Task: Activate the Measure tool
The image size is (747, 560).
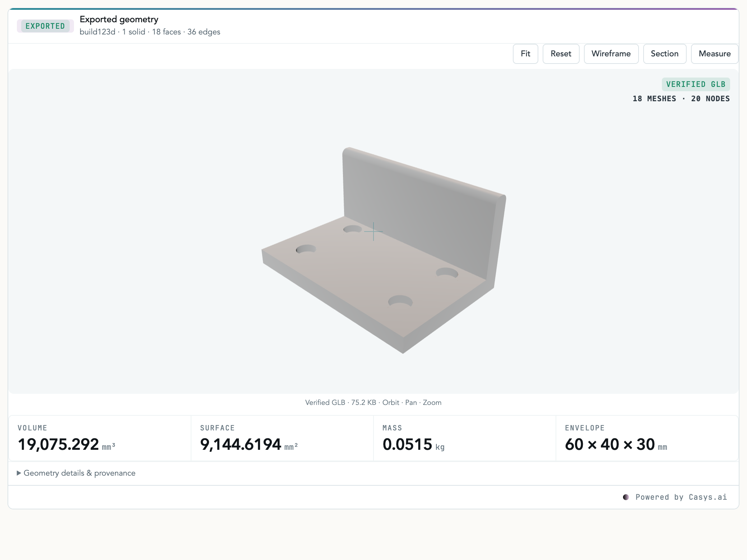Action: pyautogui.click(x=715, y=54)
